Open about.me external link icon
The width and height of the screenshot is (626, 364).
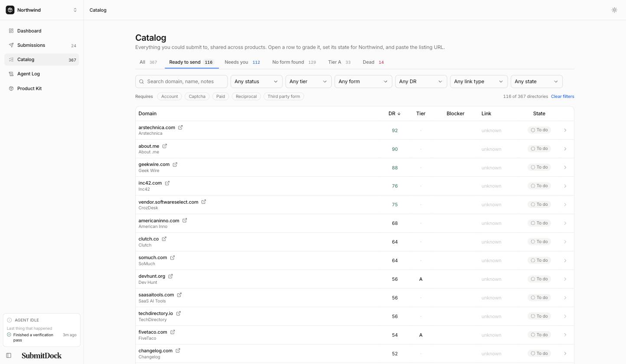pyautogui.click(x=164, y=146)
